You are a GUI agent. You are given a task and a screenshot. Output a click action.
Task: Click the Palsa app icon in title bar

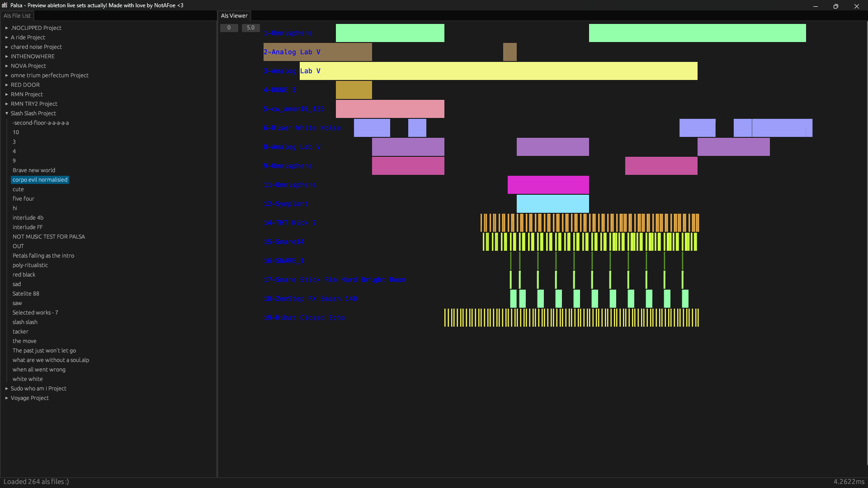pos(5,5)
